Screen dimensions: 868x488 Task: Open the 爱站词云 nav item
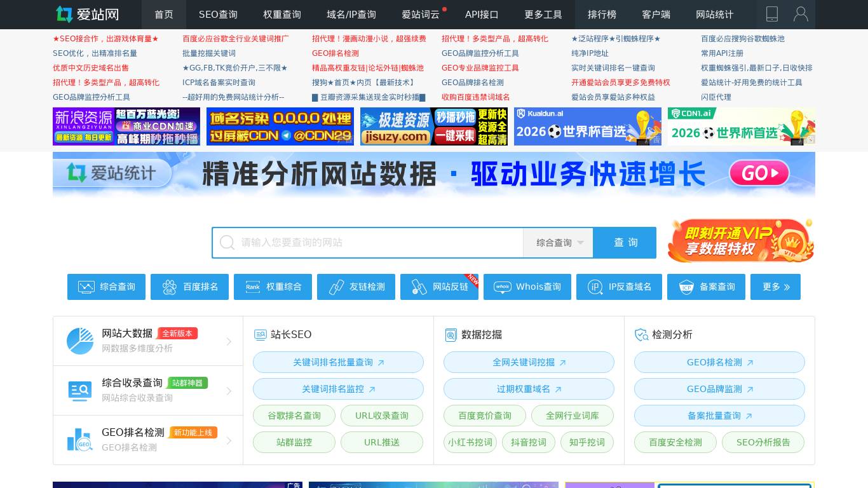pos(421,15)
